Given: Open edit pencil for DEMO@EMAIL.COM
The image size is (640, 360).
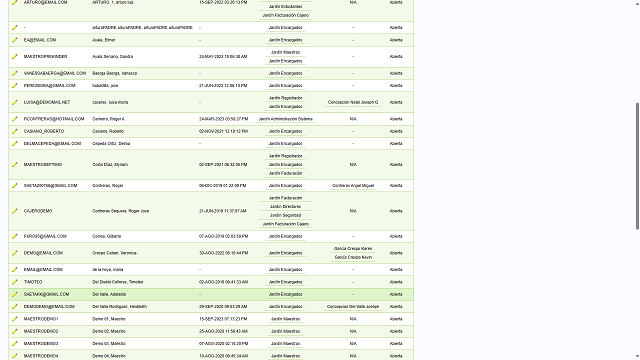Looking at the screenshot, I should pos(15,253).
